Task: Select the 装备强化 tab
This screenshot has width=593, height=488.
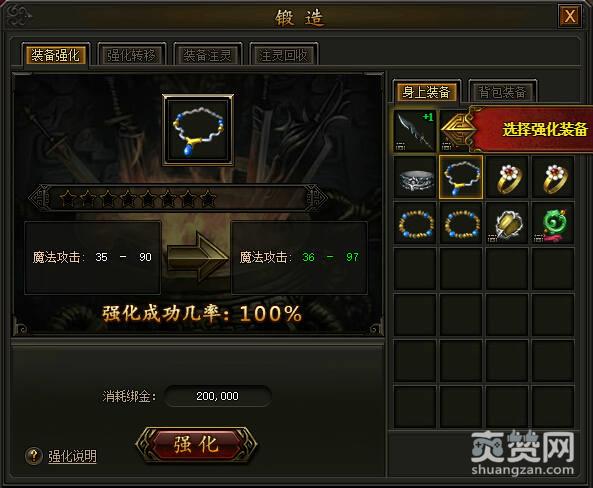Action: click(x=56, y=55)
